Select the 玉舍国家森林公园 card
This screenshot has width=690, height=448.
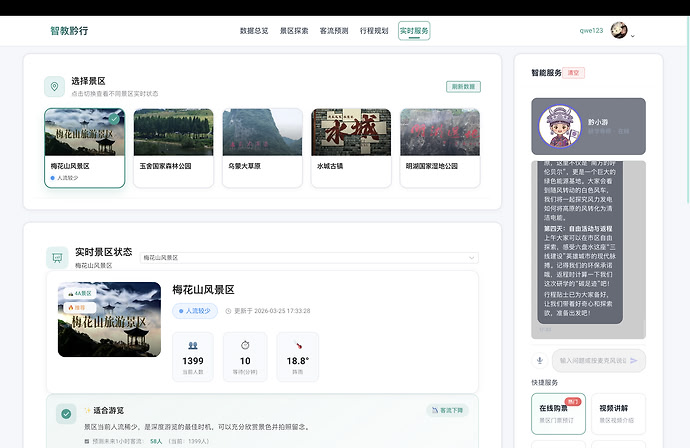pyautogui.click(x=173, y=148)
